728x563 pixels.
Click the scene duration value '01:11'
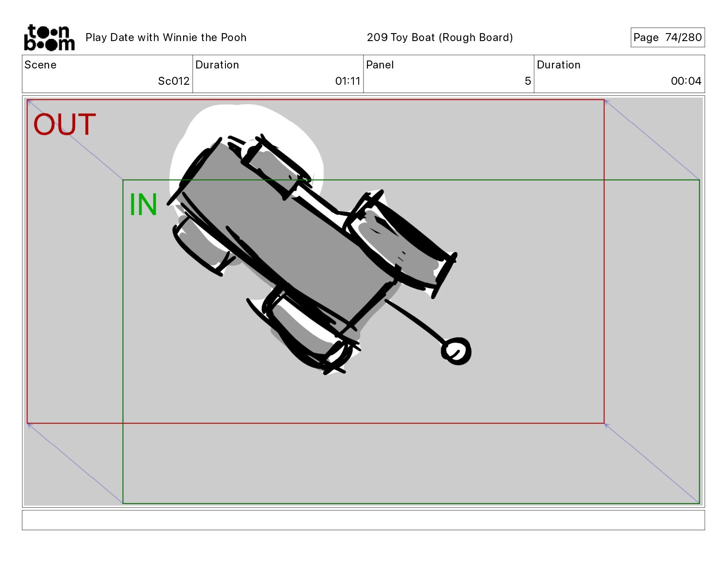pos(348,81)
